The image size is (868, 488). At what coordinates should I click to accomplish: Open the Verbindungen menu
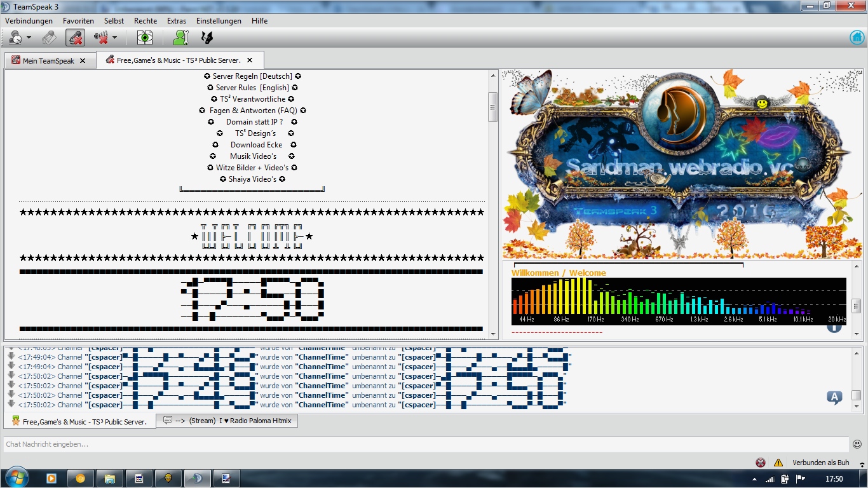coord(29,21)
